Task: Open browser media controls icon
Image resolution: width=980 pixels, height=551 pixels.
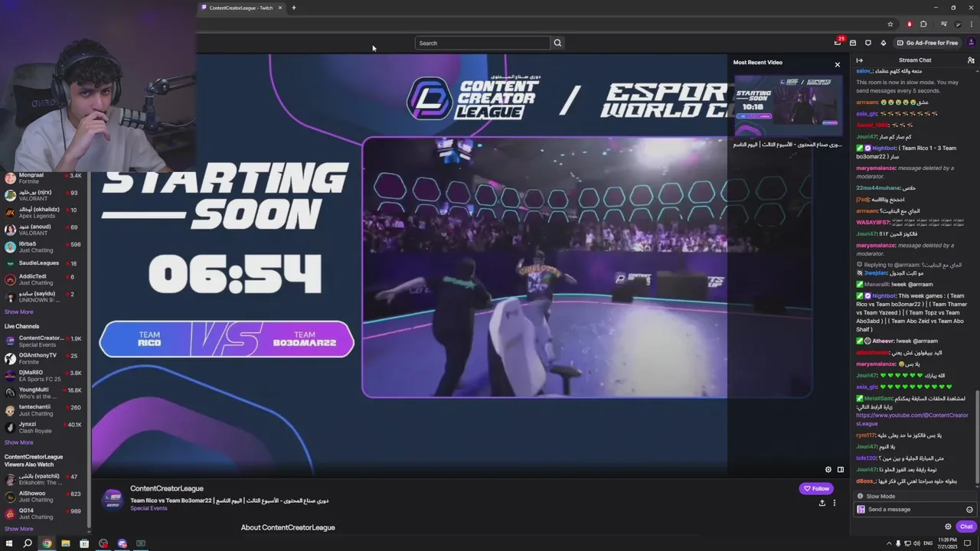Action: point(944,24)
